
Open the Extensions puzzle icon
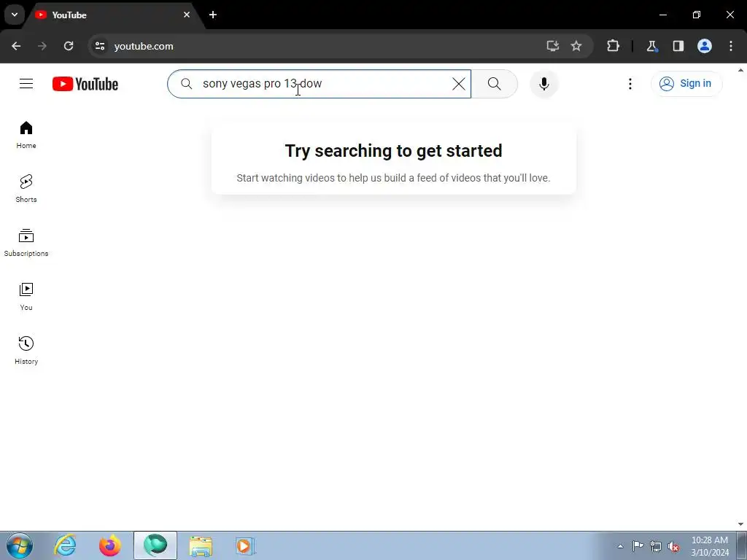pos(613,46)
